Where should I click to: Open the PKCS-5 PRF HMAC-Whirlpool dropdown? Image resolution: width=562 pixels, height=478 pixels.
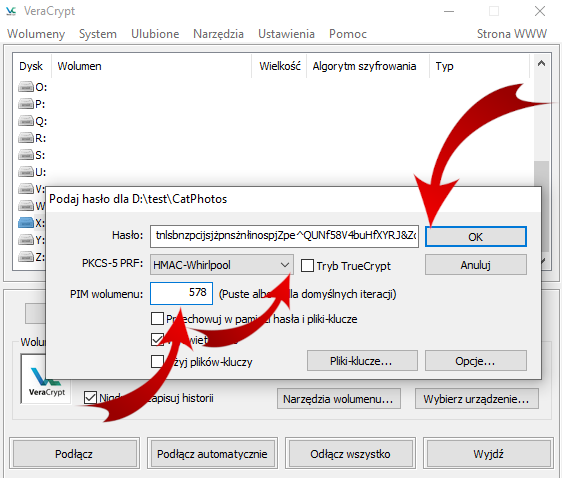(x=222, y=265)
